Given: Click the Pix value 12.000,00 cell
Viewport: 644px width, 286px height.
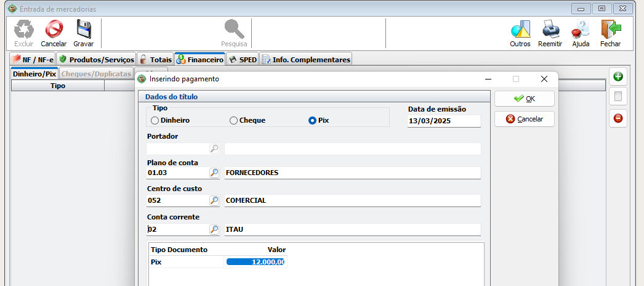Looking at the screenshot, I should (x=256, y=262).
